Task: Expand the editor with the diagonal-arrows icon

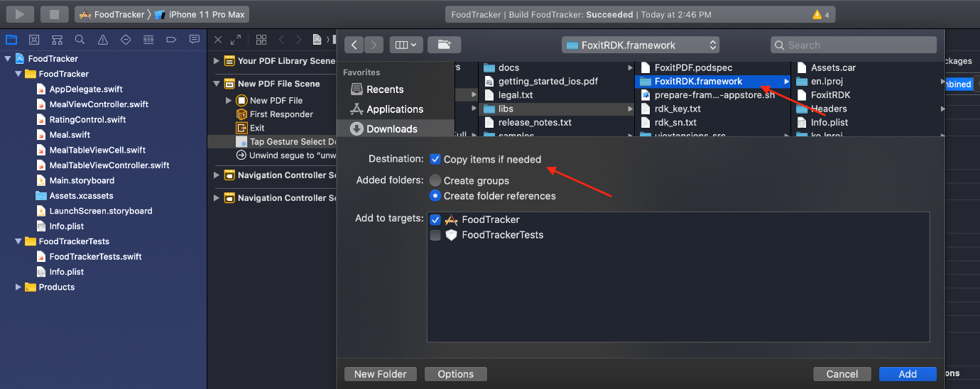Action: click(236, 40)
